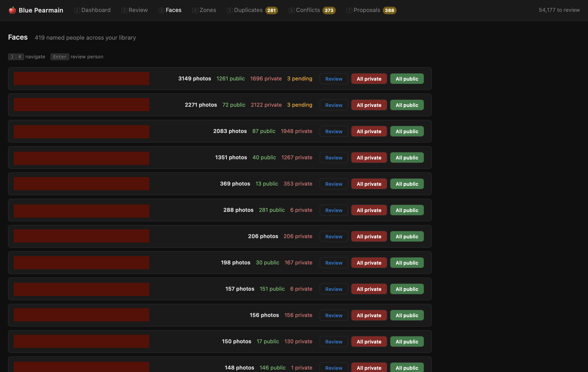Image resolution: width=588 pixels, height=372 pixels.
Task: Review the person with 156 photos
Action: [334, 315]
